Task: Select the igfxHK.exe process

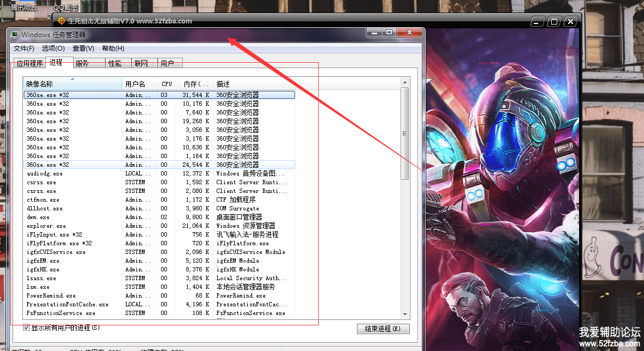Action: (x=159, y=269)
